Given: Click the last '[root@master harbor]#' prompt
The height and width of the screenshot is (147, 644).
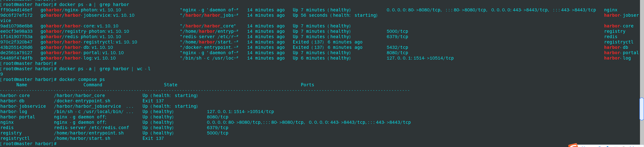Looking at the screenshot, I should [29, 144].
